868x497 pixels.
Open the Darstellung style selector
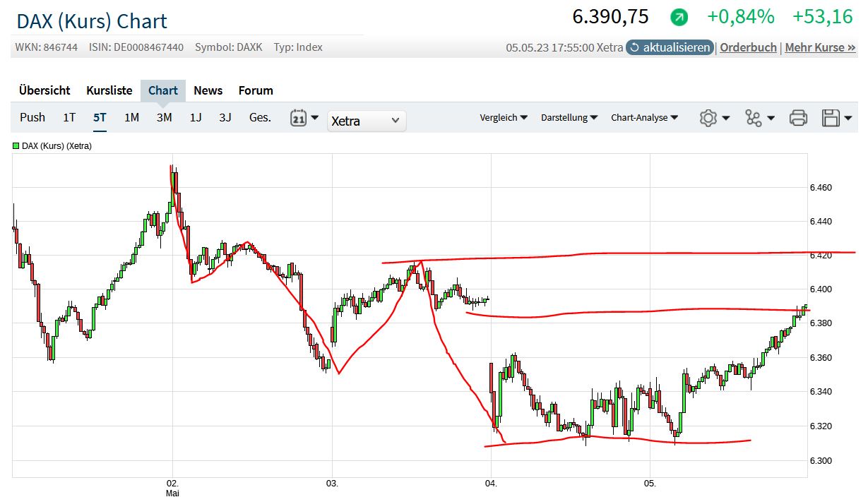click(569, 118)
